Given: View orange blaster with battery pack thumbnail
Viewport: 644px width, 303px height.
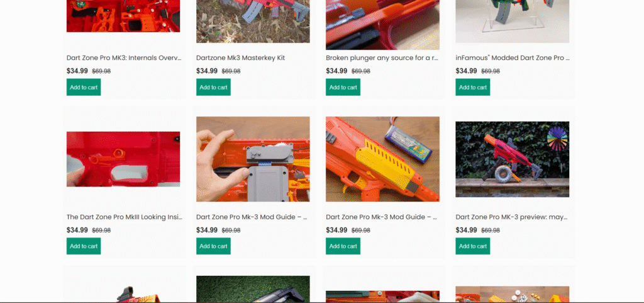Looking at the screenshot, I should (x=382, y=159).
